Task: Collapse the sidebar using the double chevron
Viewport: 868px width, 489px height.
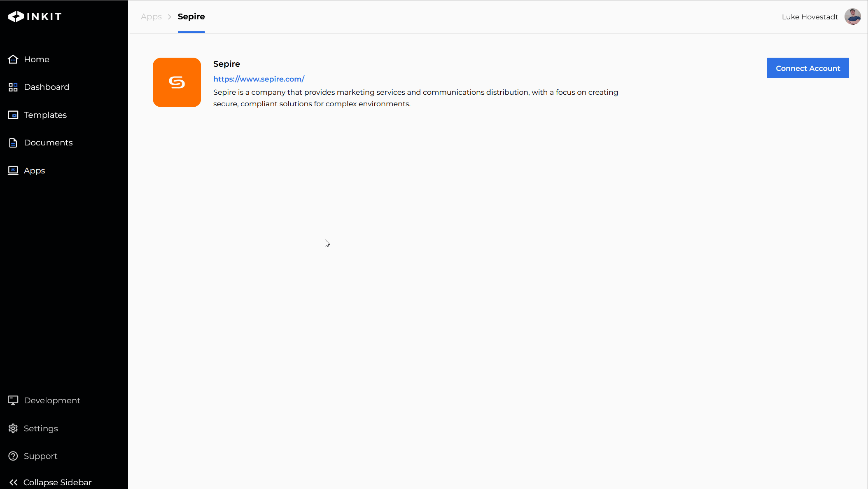Action: click(14, 482)
